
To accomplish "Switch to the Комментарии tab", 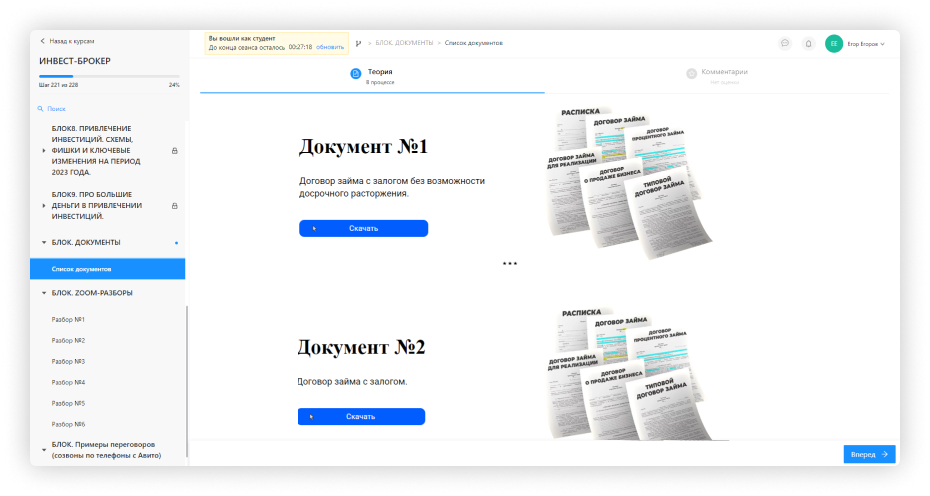I will (x=717, y=76).
